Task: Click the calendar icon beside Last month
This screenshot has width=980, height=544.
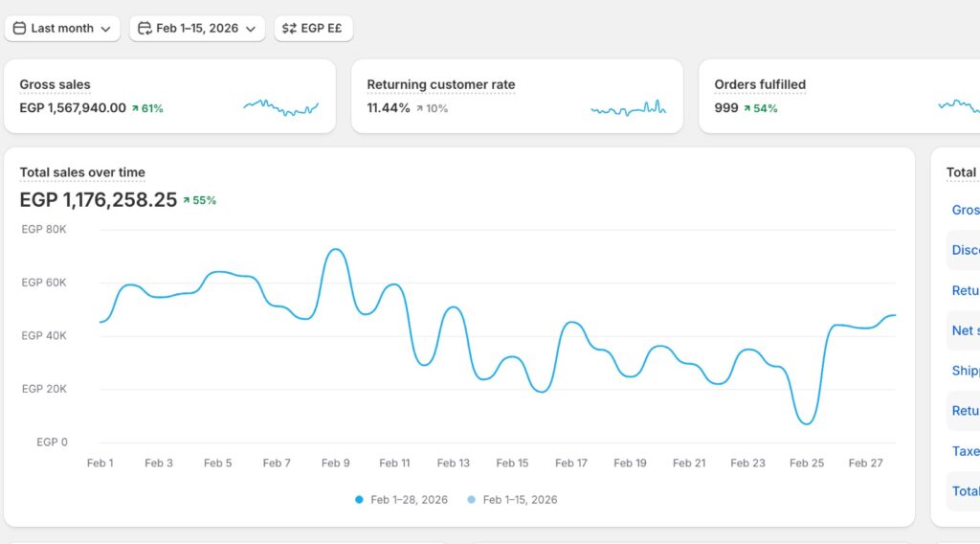Action: click(19, 28)
